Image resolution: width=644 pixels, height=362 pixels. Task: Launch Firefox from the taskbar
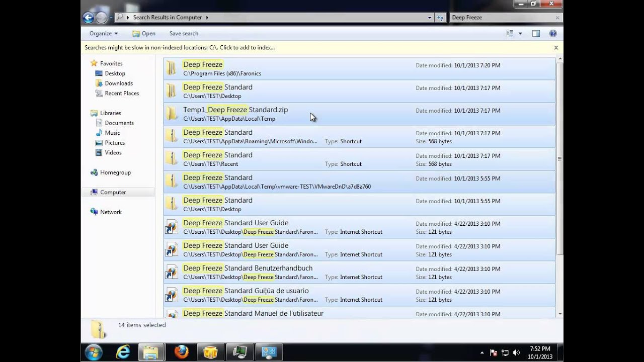tap(181, 352)
